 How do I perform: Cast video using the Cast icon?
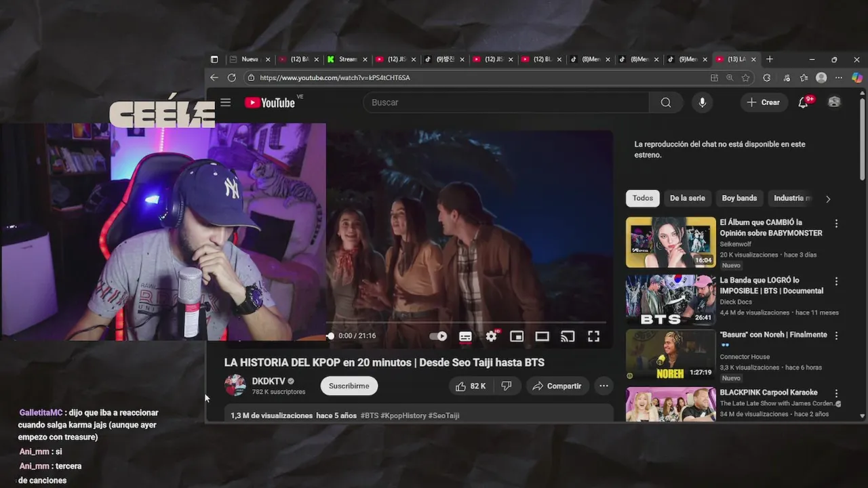[568, 336]
